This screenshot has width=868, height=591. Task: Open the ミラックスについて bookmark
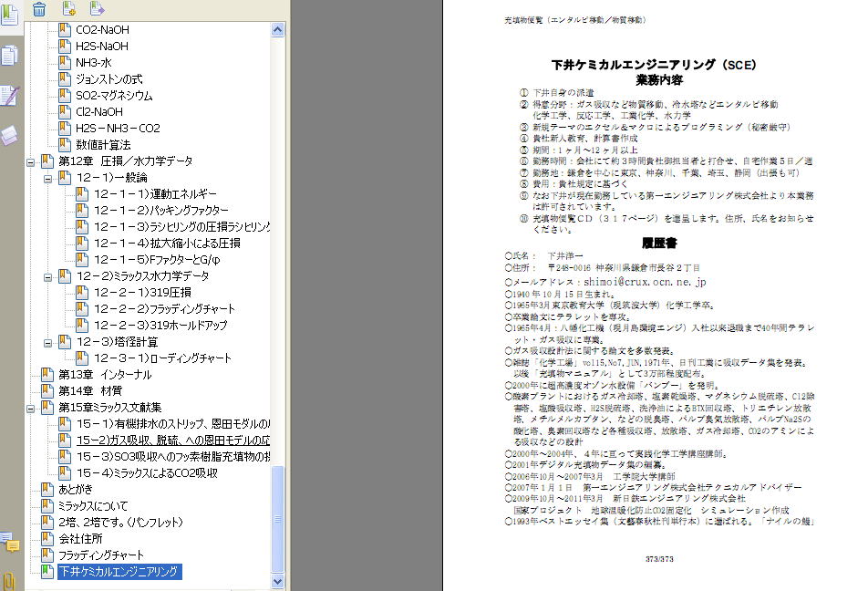pyautogui.click(x=93, y=506)
